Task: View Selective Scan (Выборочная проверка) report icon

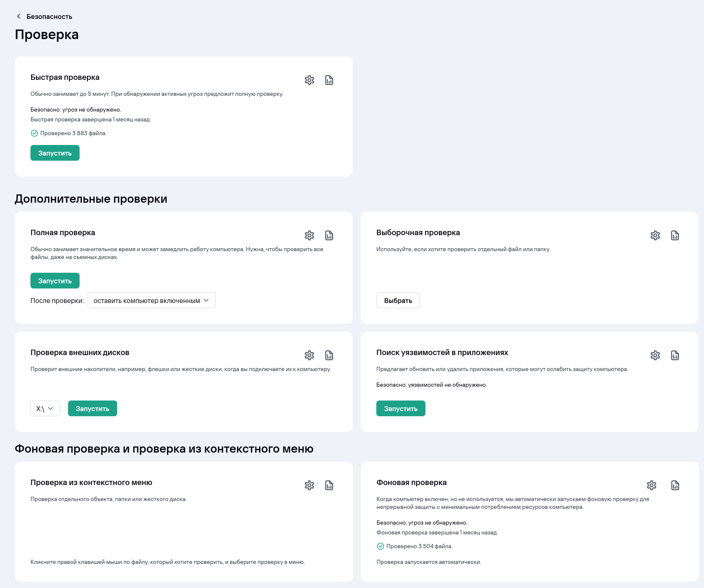Action: click(675, 235)
